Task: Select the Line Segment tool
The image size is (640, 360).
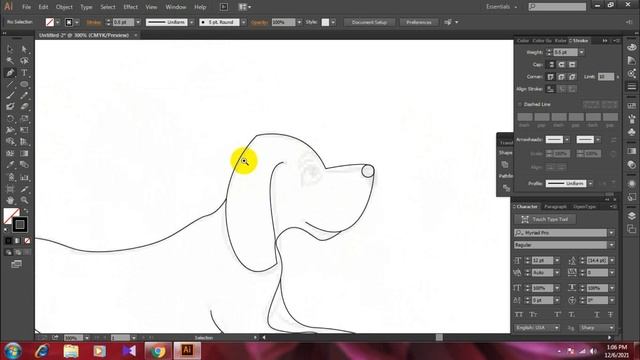Action: 10,84
